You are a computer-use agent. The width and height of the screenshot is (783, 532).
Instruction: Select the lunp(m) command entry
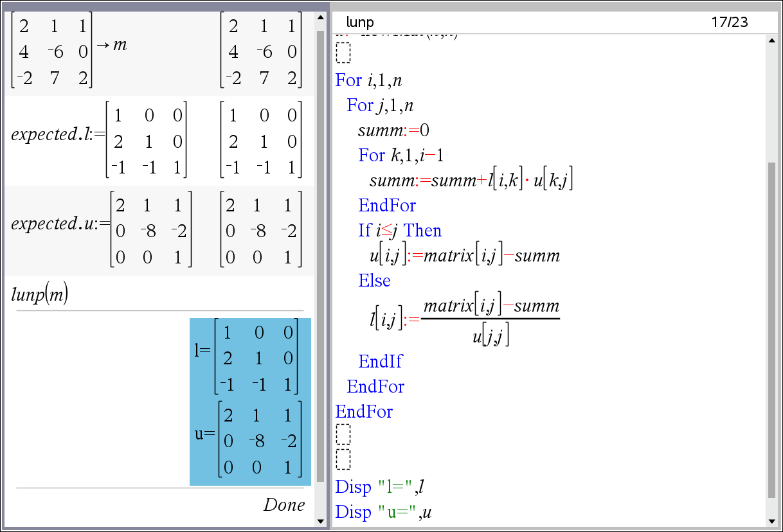pos(40,295)
